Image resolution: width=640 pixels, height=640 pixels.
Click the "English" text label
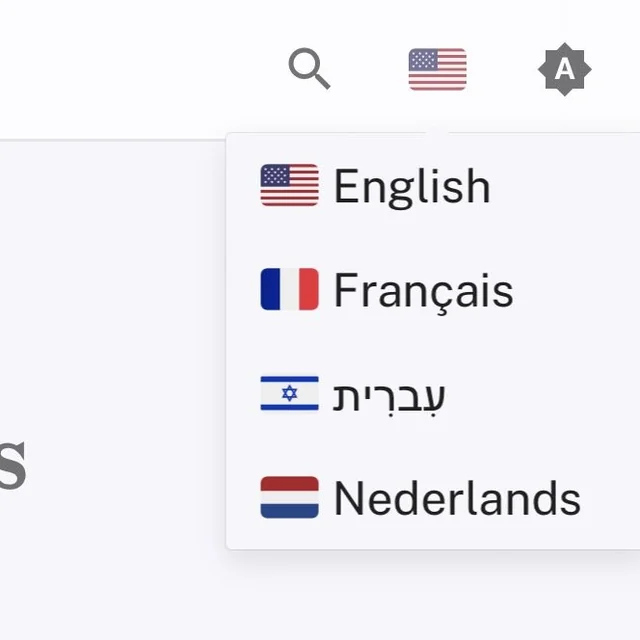pos(412,187)
